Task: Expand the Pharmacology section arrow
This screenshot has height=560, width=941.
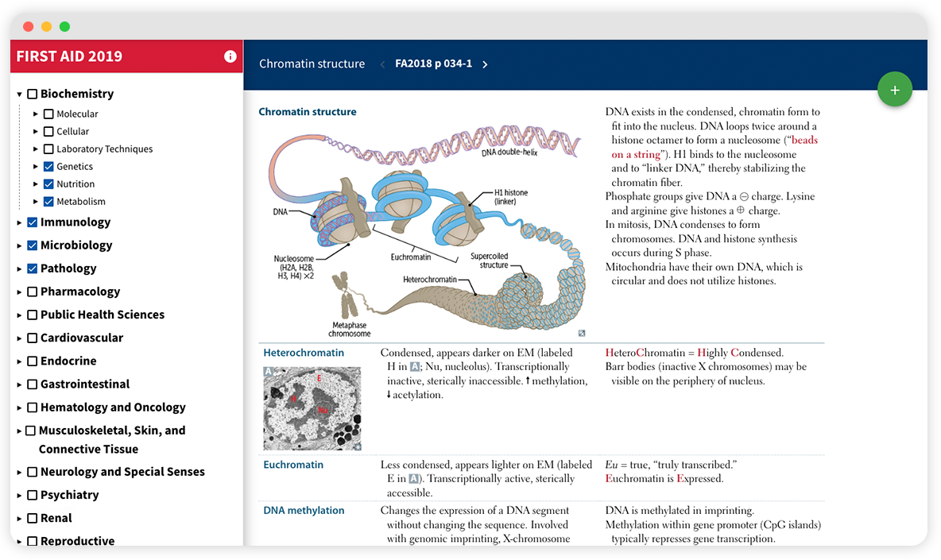Action: 19,292
